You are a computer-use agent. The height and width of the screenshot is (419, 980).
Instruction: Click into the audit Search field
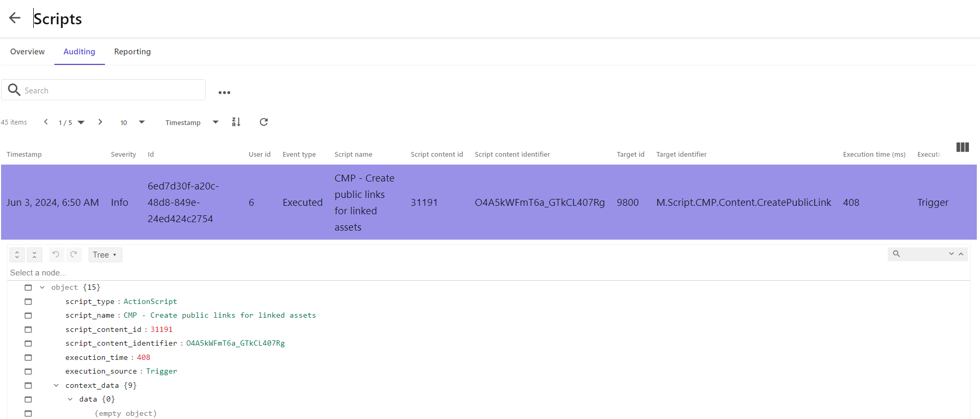pyautogui.click(x=103, y=90)
